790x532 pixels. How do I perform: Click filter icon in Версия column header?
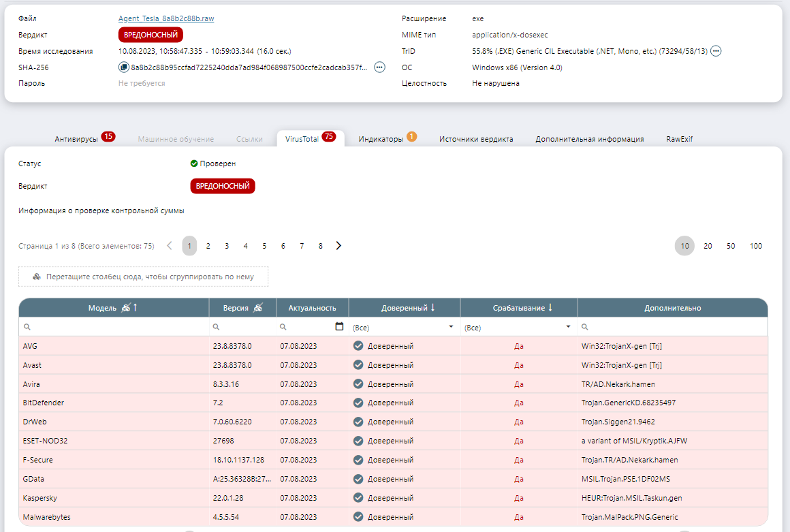click(x=257, y=308)
